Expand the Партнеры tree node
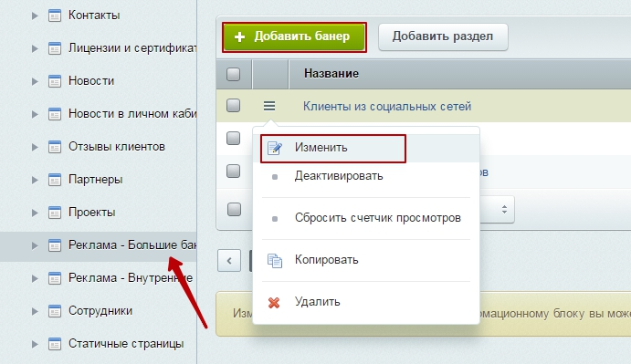 (35, 180)
